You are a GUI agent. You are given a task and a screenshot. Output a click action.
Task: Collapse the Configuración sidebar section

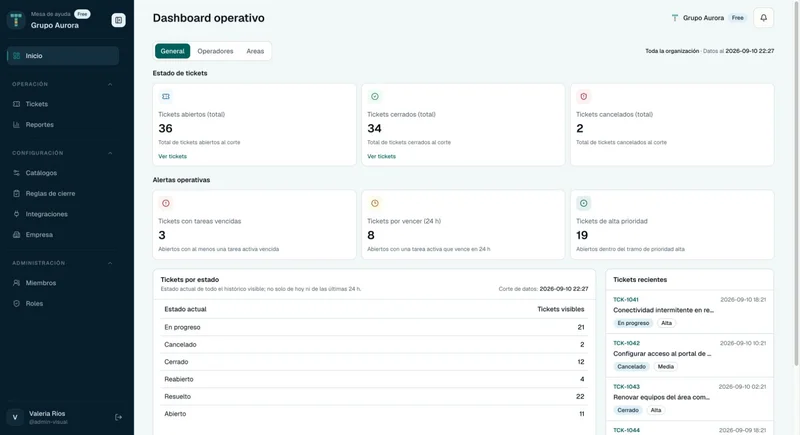click(110, 153)
